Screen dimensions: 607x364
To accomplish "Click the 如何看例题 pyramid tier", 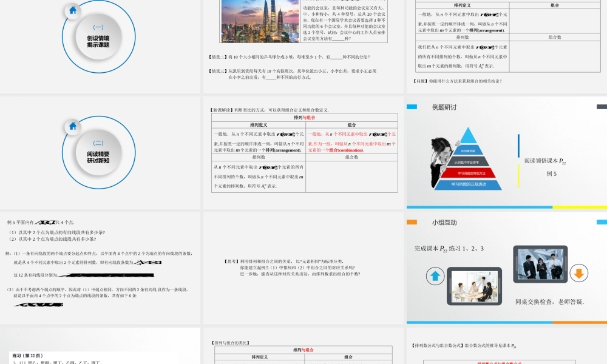I will click(469, 152).
